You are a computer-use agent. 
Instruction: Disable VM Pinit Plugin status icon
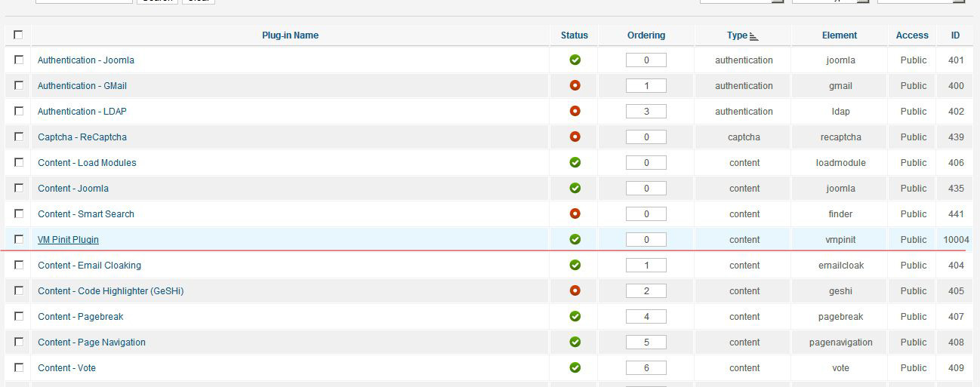[x=575, y=239]
